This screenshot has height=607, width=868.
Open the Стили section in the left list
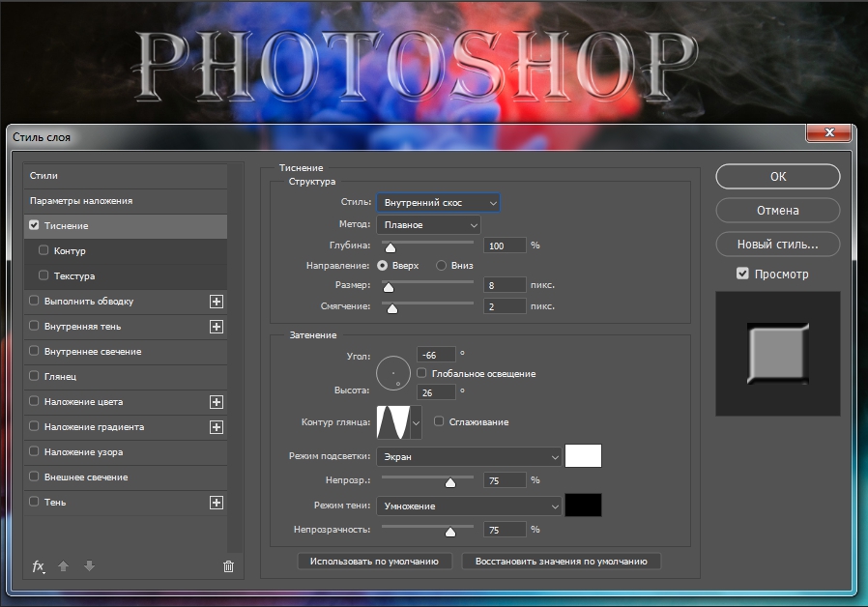(x=126, y=175)
